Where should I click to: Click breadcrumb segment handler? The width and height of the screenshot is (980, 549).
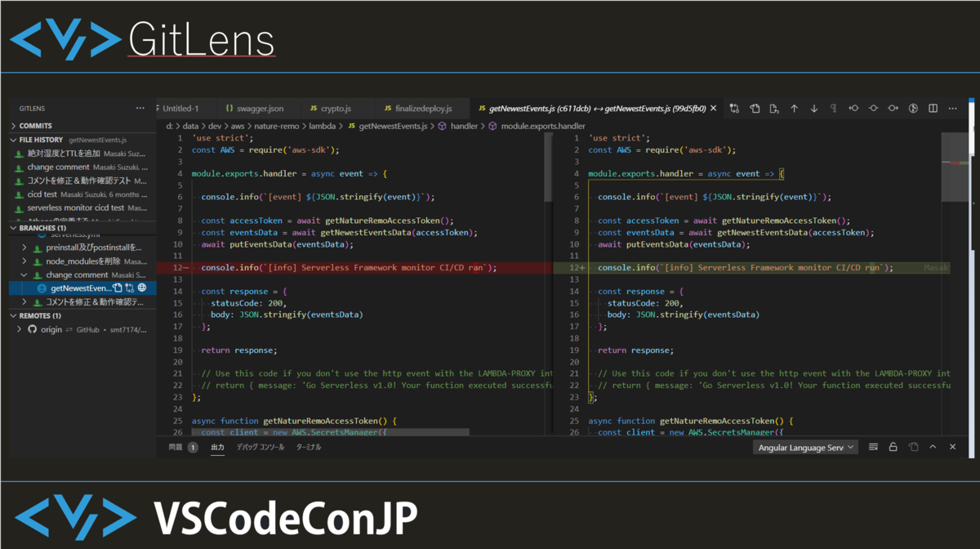[x=464, y=127]
